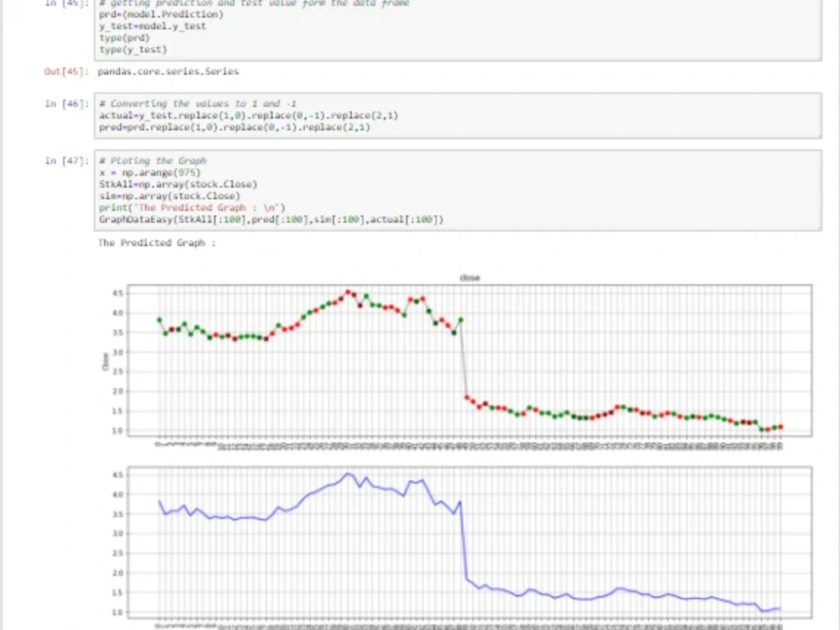The width and height of the screenshot is (840, 630).
Task: Select 'The Predicted Graph :' output text
Action: pyautogui.click(x=156, y=244)
